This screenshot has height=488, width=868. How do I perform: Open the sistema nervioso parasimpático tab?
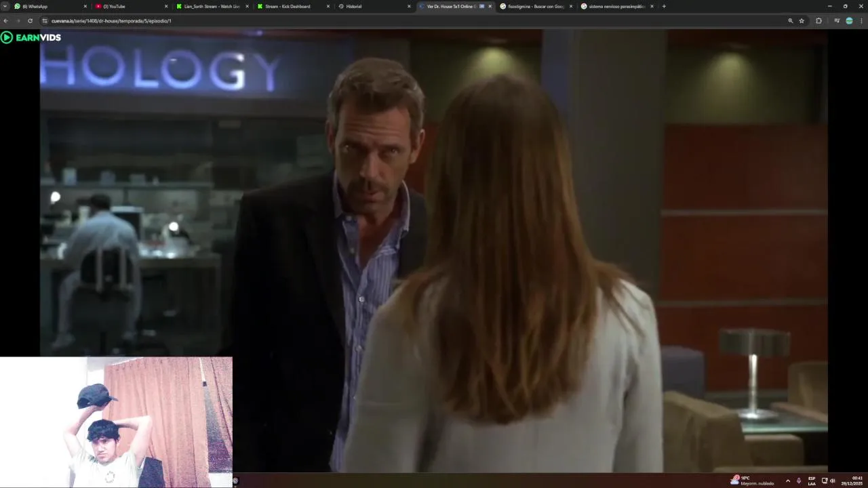tap(616, 6)
